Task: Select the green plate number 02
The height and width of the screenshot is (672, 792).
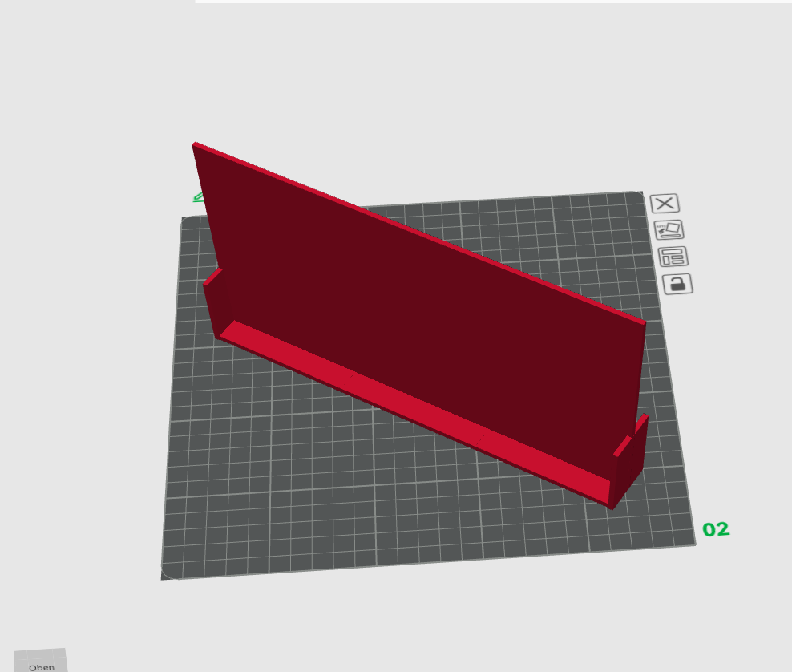Action: coord(716,529)
